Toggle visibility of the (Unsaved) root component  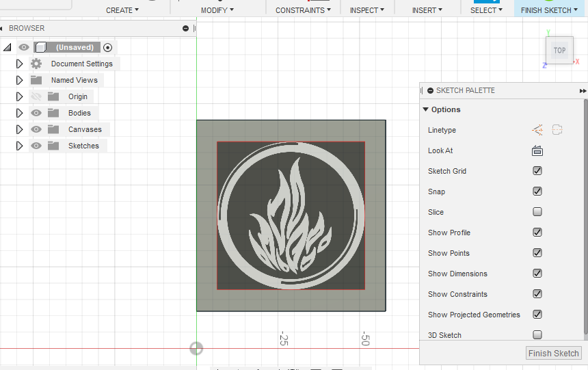[x=24, y=47]
